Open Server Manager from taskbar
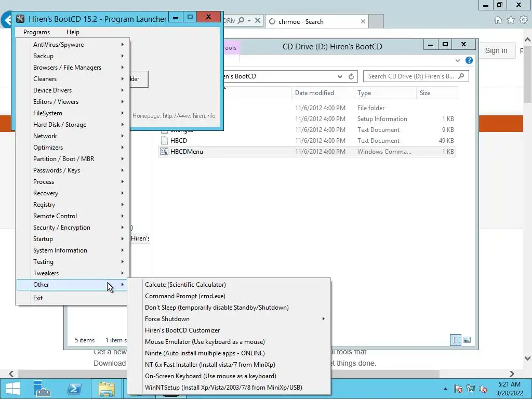532x399 pixels. click(42, 389)
